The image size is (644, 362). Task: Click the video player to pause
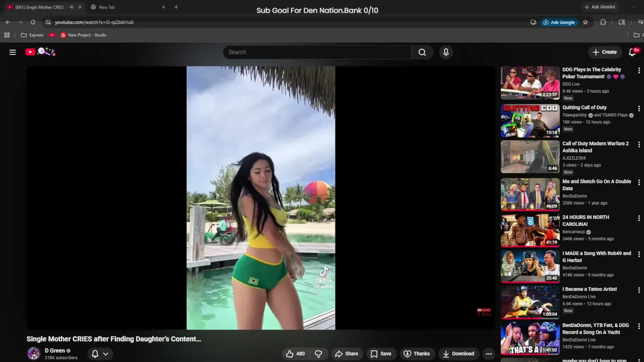[261, 198]
